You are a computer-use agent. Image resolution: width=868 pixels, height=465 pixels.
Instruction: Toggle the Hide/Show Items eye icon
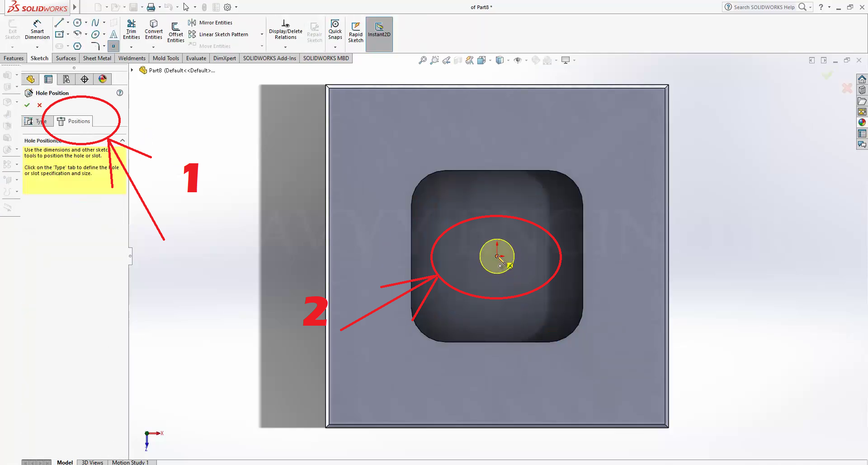pos(518,60)
